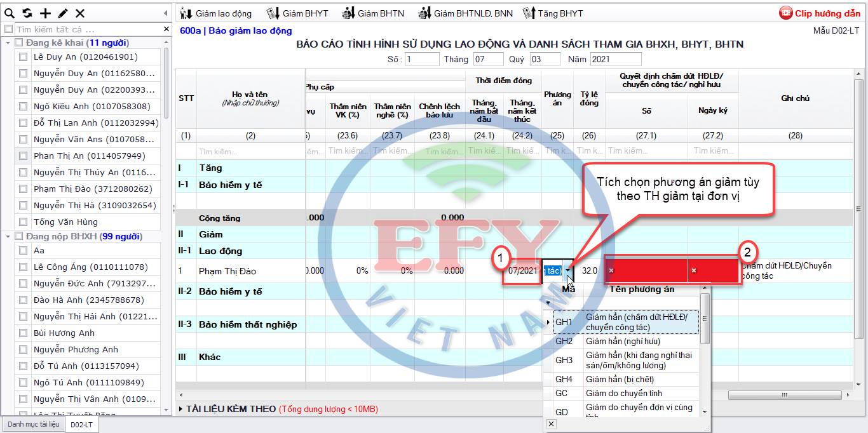Click the edit pencil icon
This screenshot has height=433, width=868.
(62, 13)
